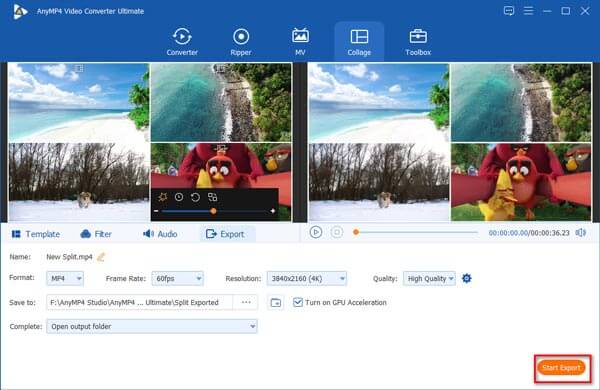Click the minus zoom-out icon on clip slider

click(156, 211)
